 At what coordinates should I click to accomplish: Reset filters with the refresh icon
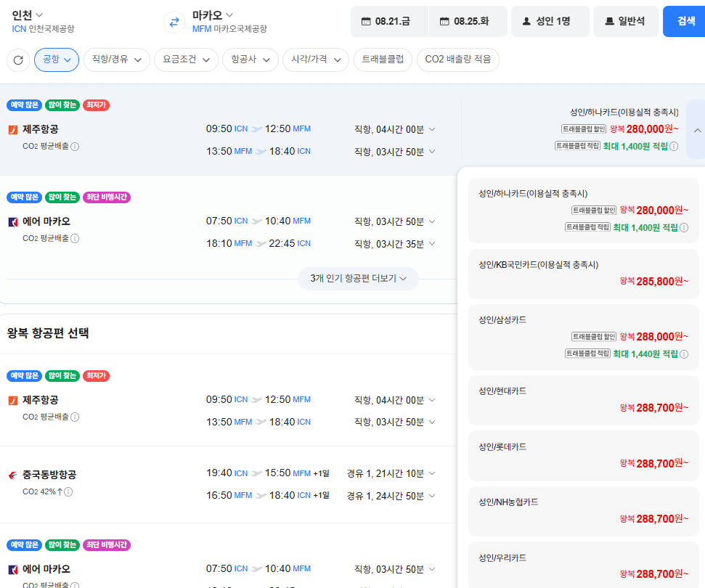(18, 60)
